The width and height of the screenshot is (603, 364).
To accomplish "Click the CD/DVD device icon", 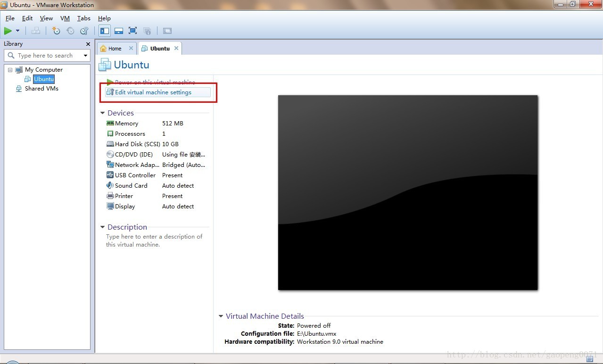I will (110, 154).
